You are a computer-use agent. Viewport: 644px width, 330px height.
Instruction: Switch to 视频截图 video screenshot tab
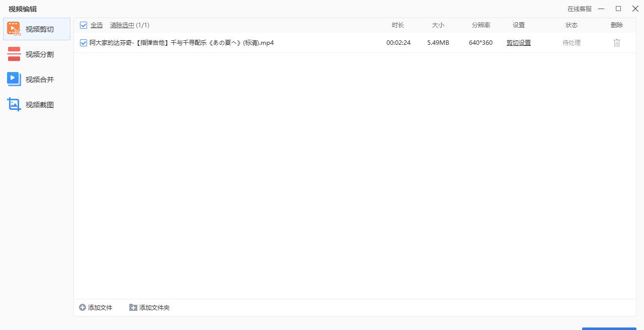37,105
